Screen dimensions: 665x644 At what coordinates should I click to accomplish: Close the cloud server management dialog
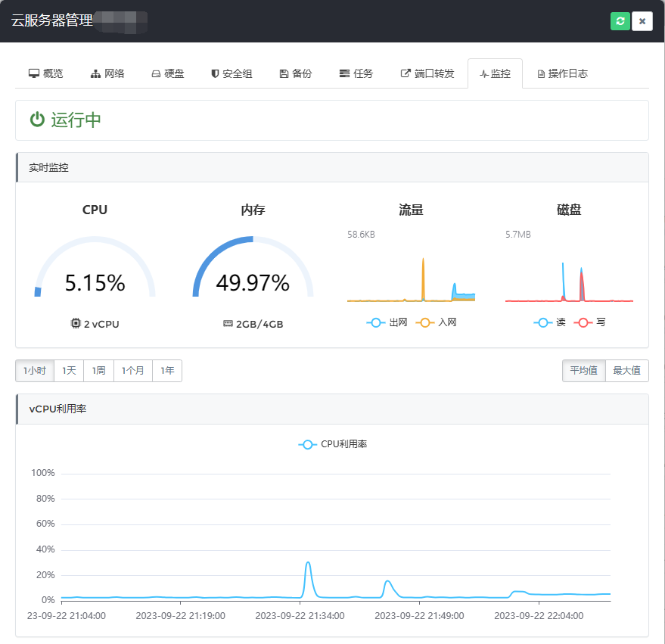(x=642, y=21)
